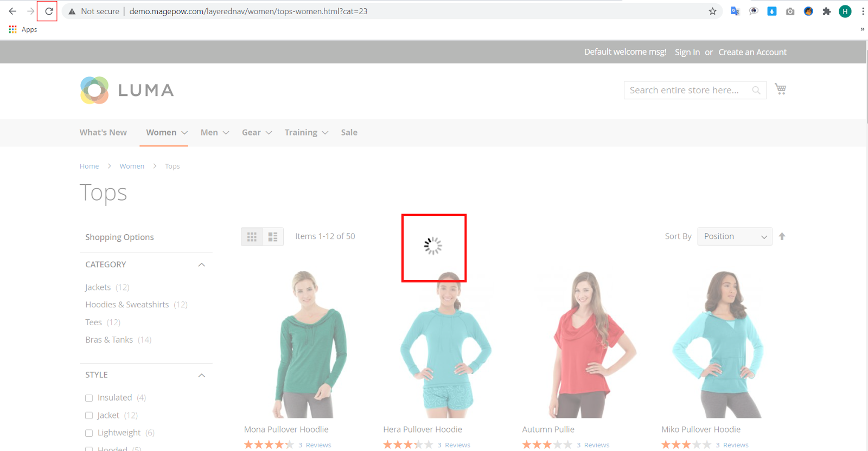868x451 pixels.
Task: Filter by Hoodies & Sweatshirts category
Action: click(x=127, y=305)
